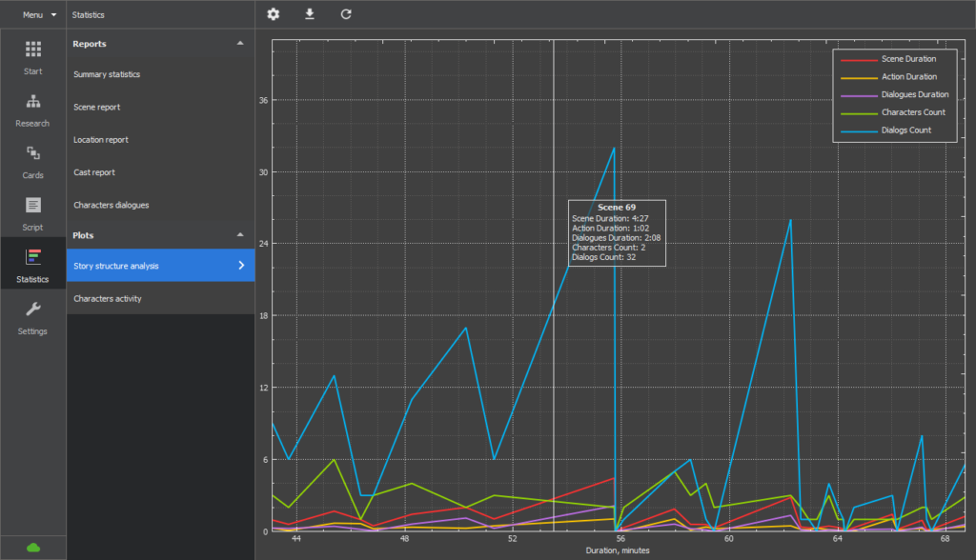Switch to the Script module
The height and width of the screenshot is (560, 976).
tap(32, 212)
